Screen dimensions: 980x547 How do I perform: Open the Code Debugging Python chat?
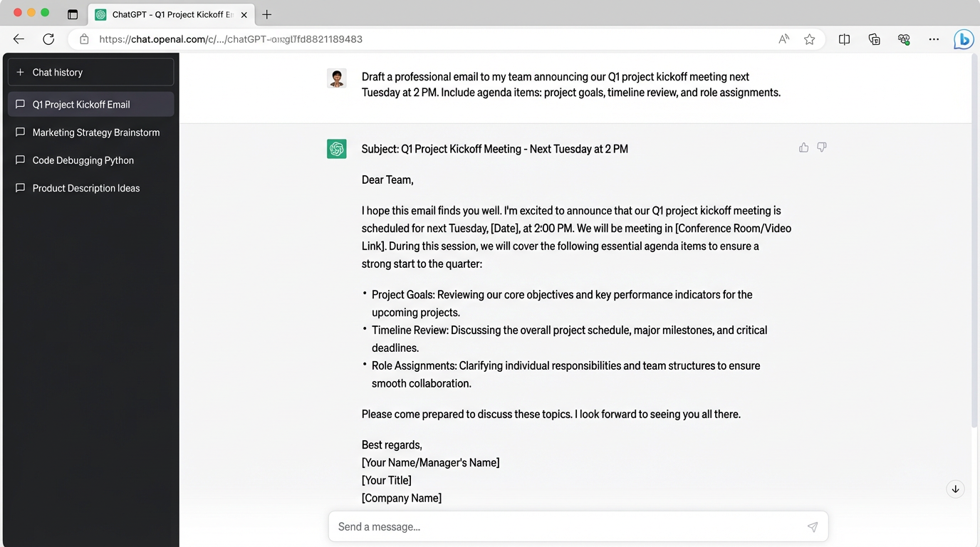(x=83, y=160)
